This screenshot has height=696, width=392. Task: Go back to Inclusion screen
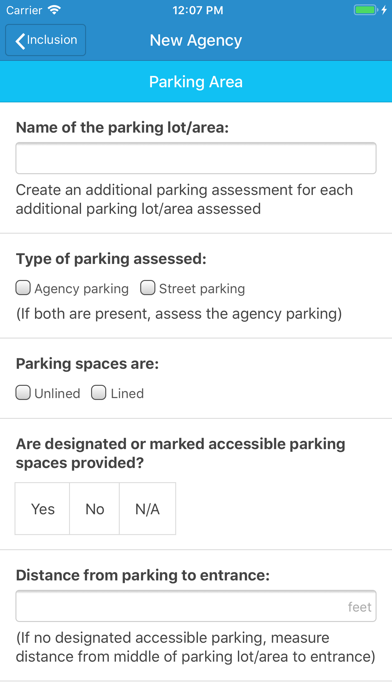pos(45,40)
